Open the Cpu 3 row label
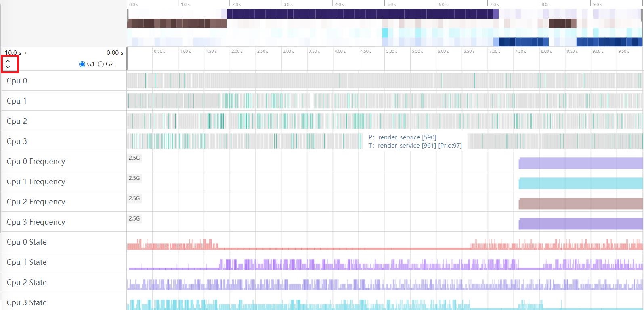The height and width of the screenshot is (310, 644). coord(17,141)
